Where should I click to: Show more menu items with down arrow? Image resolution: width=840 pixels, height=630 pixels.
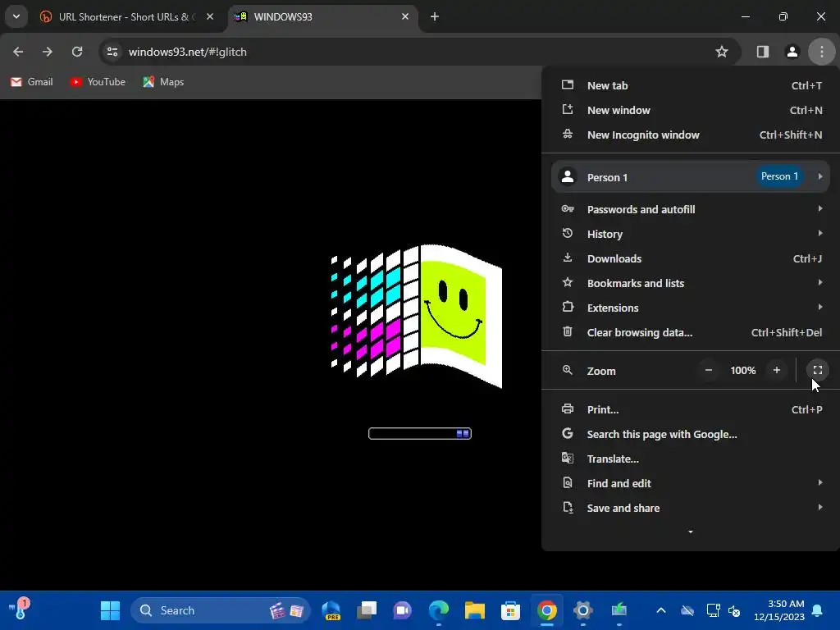(691, 532)
